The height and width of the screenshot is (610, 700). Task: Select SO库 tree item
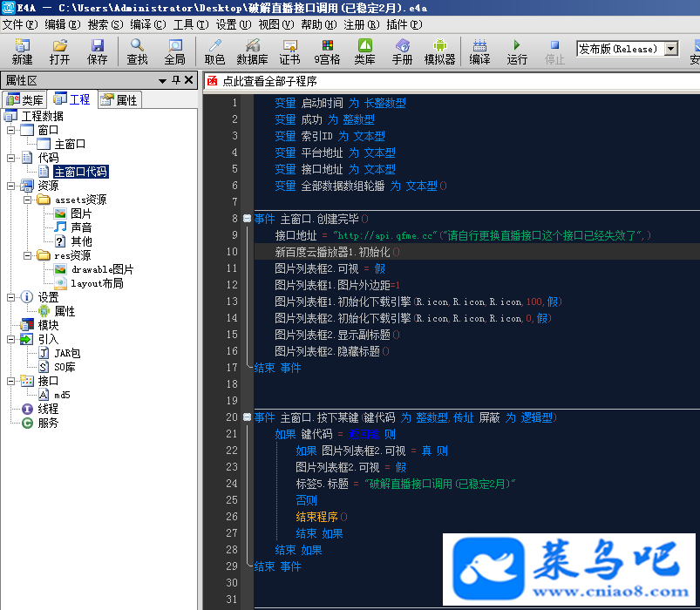[x=65, y=367]
